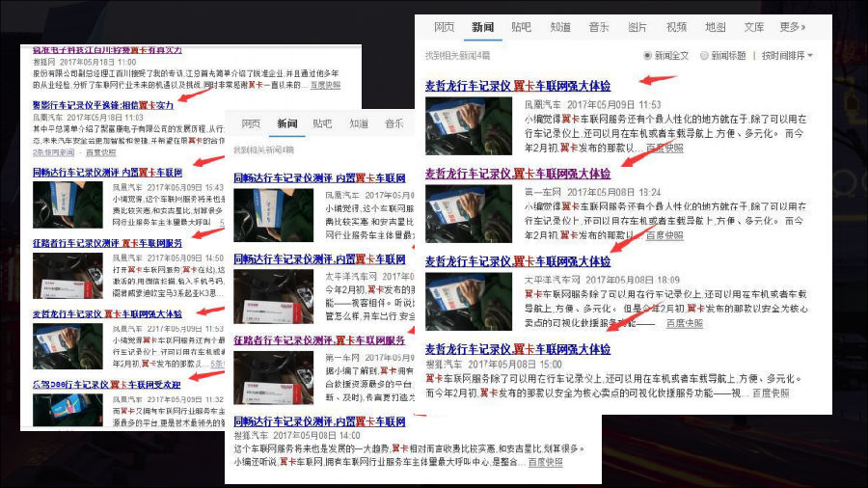Viewport: 868px width, 488px height.
Task: Open 文库 tab in right panel
Action: (753, 27)
